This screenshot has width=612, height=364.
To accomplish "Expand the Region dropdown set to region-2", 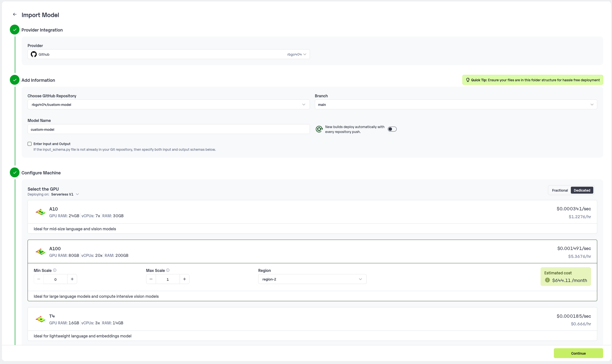I will click(x=312, y=279).
